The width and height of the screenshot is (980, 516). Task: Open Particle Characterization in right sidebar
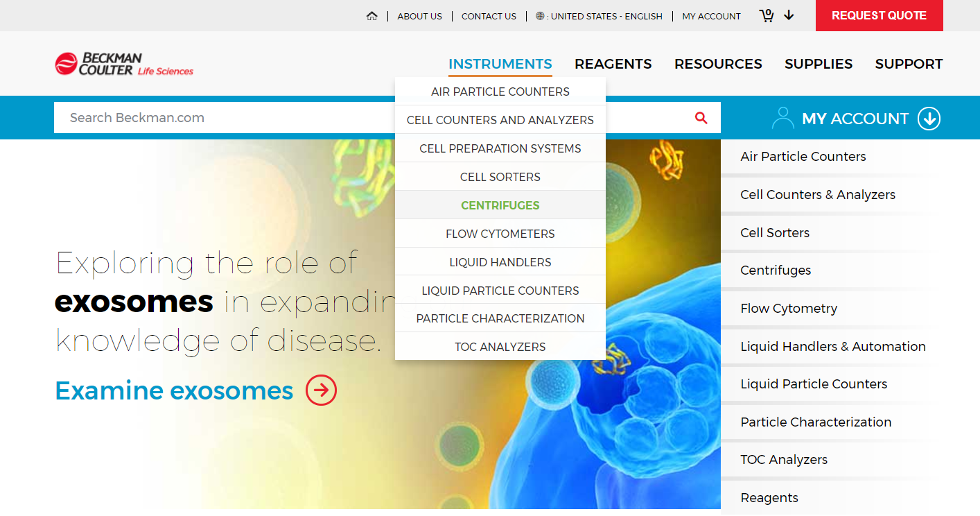[x=816, y=422]
